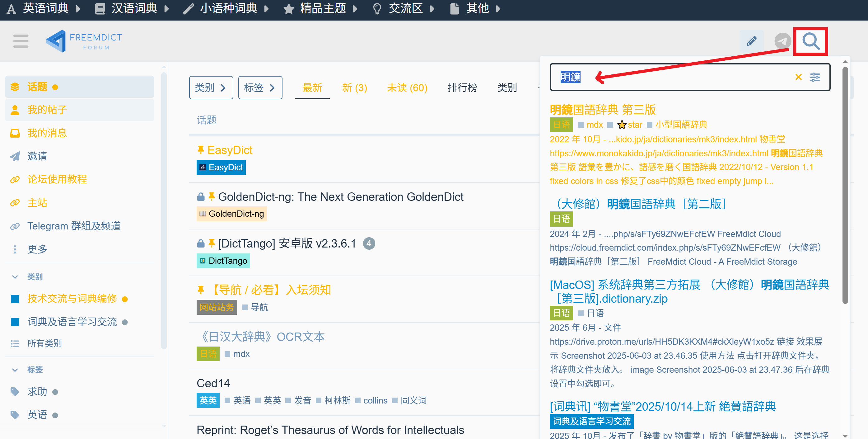This screenshot has height=439, width=868.
Task: Open the 标签 filter dropdown
Action: pyautogui.click(x=260, y=88)
